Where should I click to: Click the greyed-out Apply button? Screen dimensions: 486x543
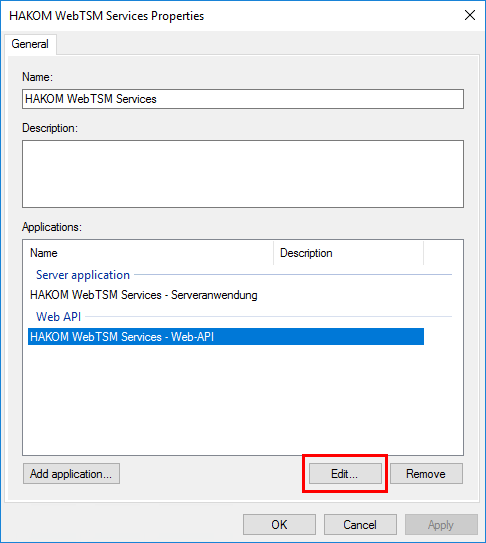point(441,525)
